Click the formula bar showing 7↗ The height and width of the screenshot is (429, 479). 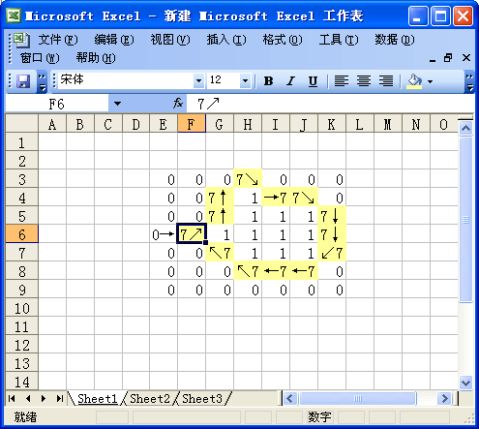330,104
